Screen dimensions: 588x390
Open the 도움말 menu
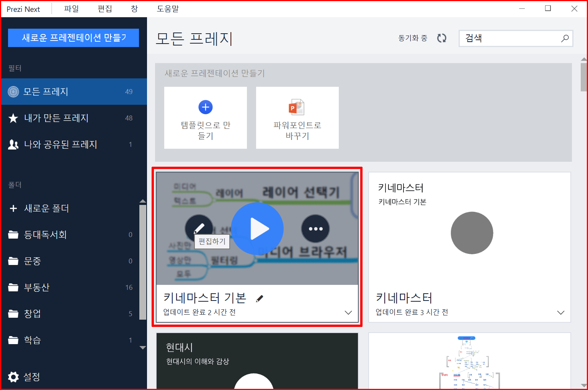(168, 9)
